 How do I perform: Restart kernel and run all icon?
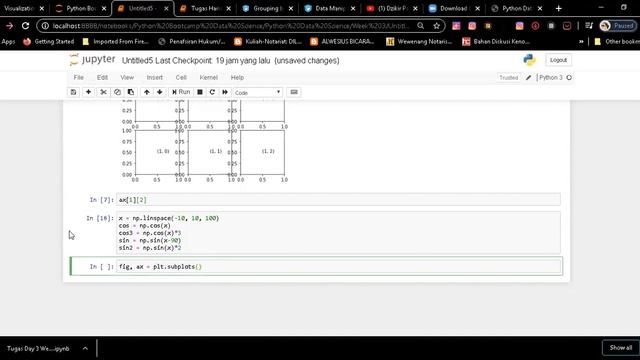click(225, 92)
